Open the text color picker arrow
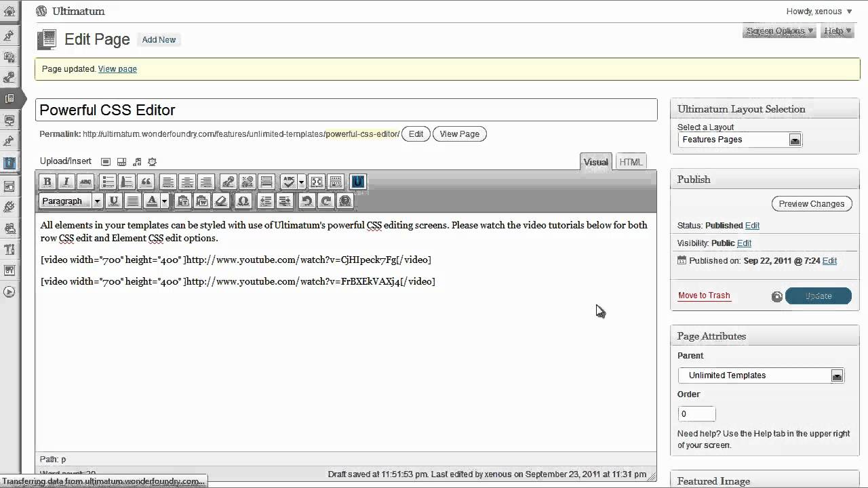The image size is (868, 488). click(x=164, y=201)
